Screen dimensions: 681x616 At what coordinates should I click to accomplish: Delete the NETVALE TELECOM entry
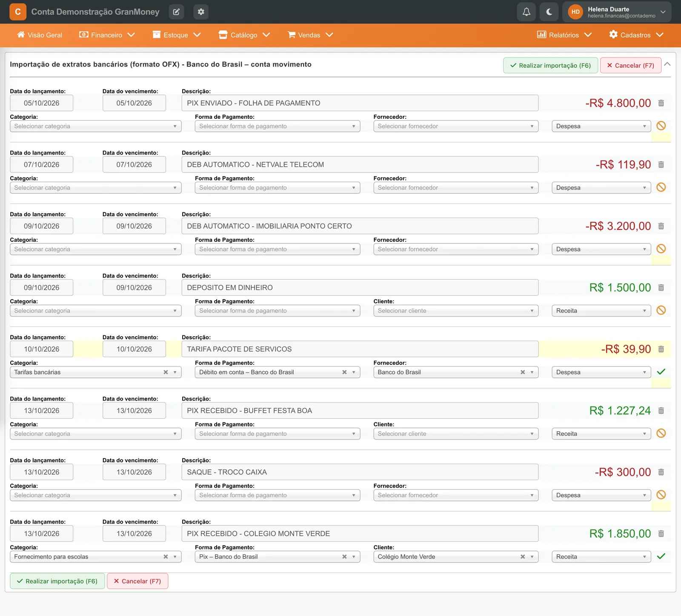point(661,165)
